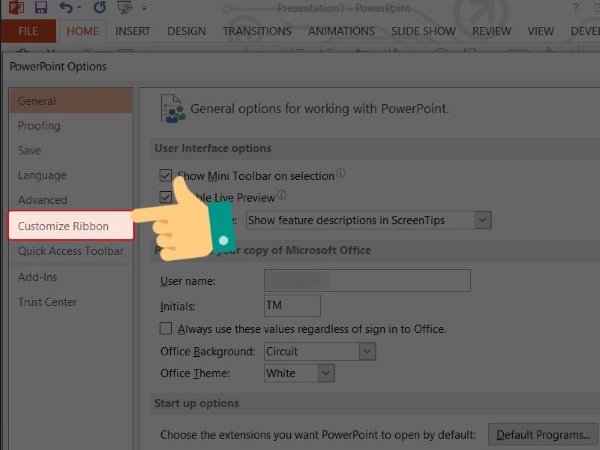600x450 pixels.
Task: Click info icon next to Live Preview
Action: pos(282,196)
